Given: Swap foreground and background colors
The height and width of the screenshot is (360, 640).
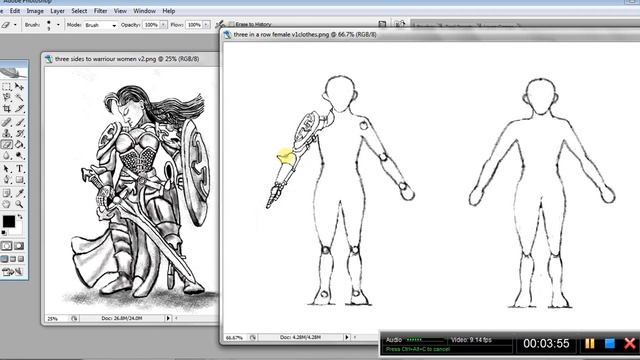Looking at the screenshot, I should coord(19,217).
